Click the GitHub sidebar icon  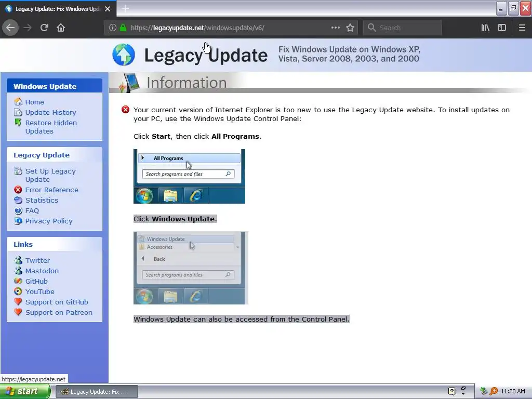click(18, 281)
